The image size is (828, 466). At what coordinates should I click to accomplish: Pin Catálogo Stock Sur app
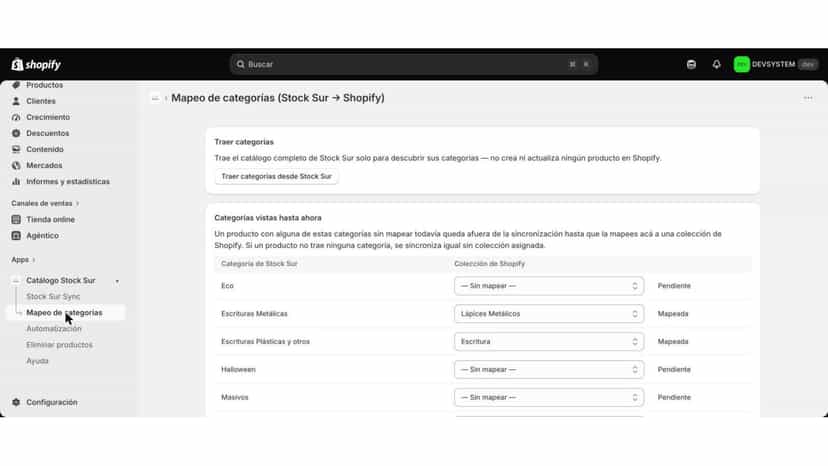[x=117, y=281]
